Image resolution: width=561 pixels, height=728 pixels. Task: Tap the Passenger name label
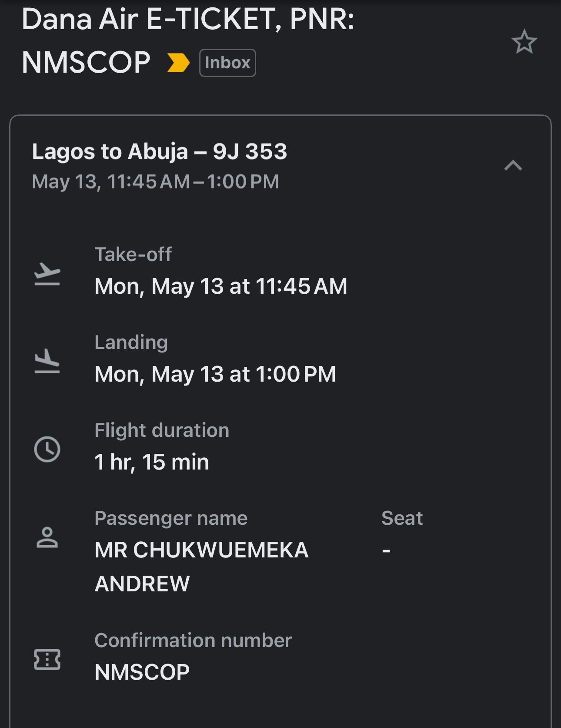tap(171, 518)
